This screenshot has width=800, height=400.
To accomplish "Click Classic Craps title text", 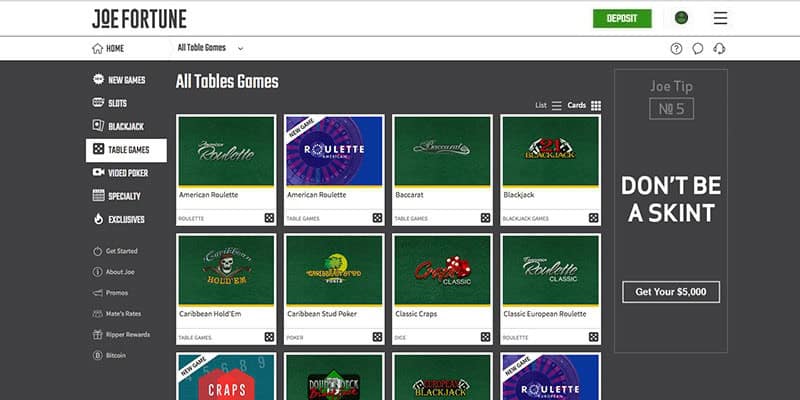I will (416, 314).
